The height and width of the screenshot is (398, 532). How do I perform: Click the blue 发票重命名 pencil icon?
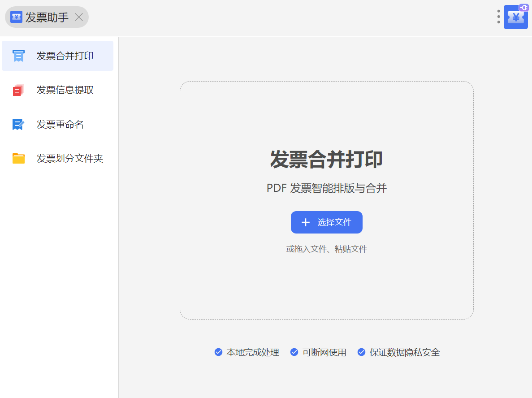(18, 124)
